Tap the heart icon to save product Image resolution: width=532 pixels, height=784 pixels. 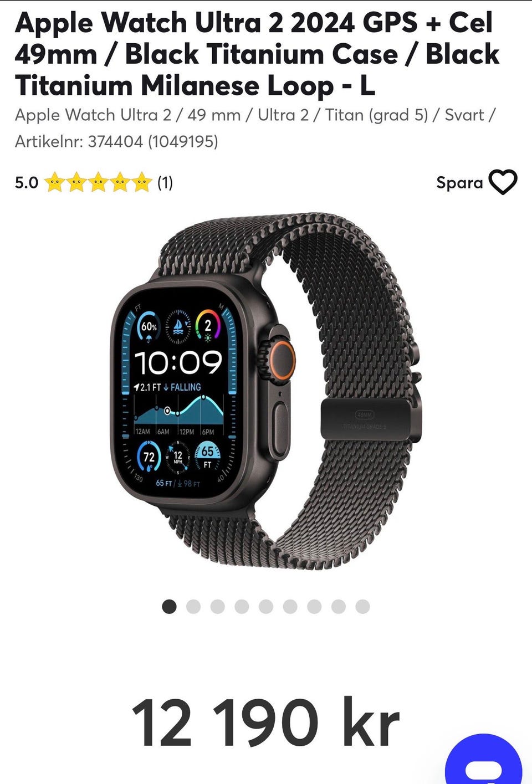(x=503, y=182)
